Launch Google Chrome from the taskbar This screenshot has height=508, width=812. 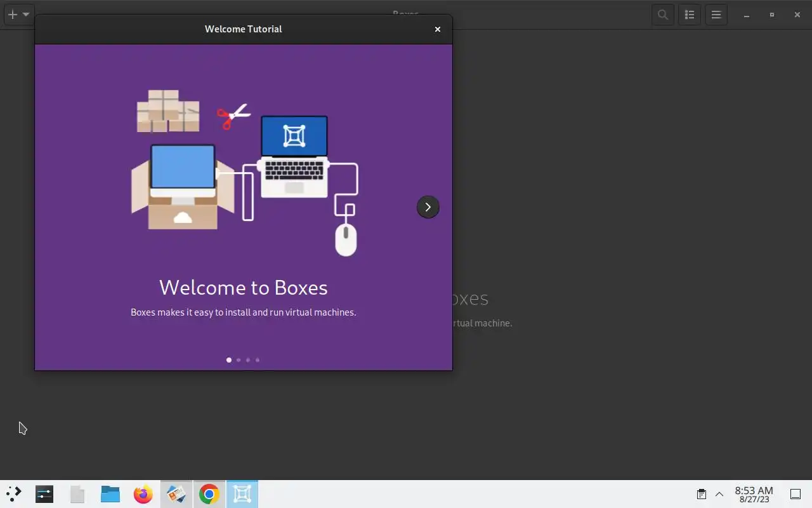click(x=209, y=494)
